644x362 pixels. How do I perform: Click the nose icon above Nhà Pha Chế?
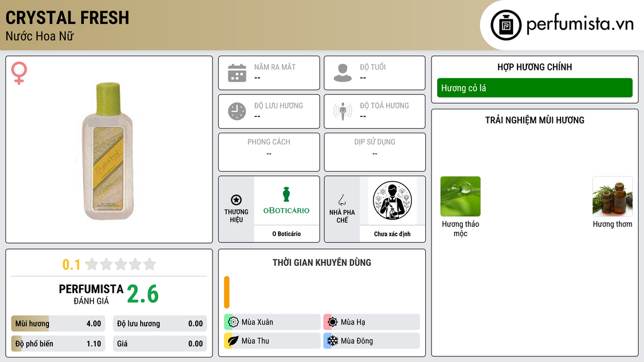[x=341, y=200]
